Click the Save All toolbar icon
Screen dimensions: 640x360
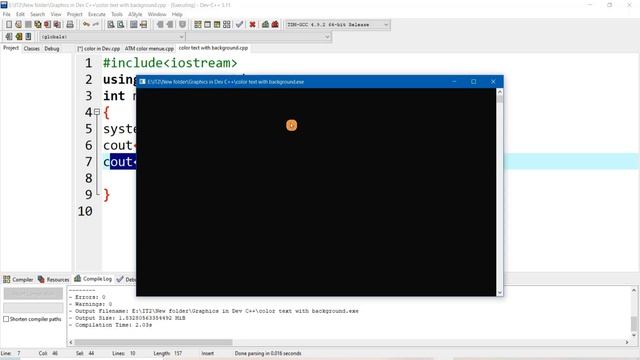(x=38, y=24)
